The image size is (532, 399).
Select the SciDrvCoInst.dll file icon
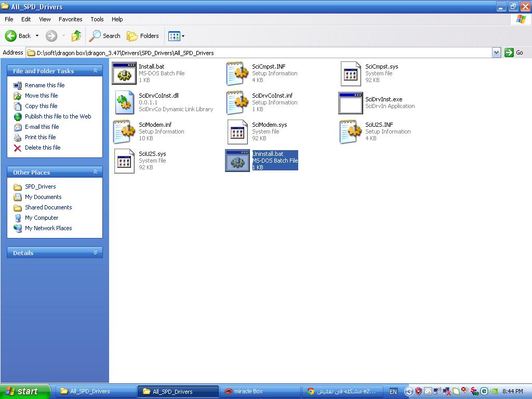(x=124, y=102)
